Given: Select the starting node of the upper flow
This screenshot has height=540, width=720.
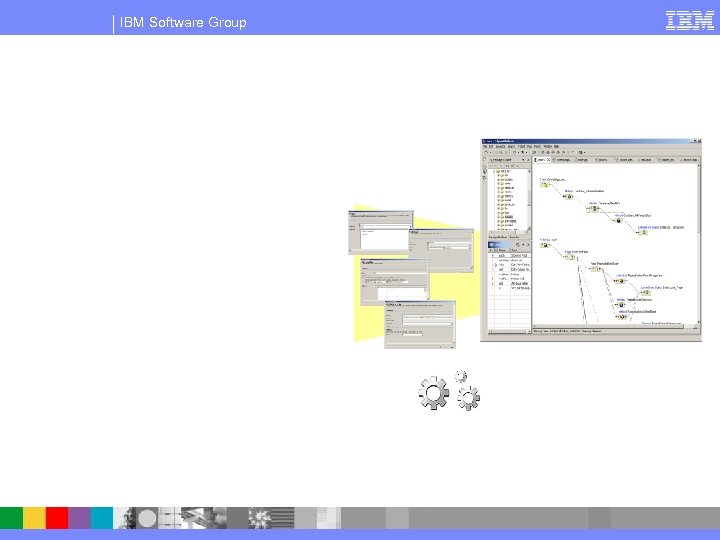Looking at the screenshot, I should (545, 185).
